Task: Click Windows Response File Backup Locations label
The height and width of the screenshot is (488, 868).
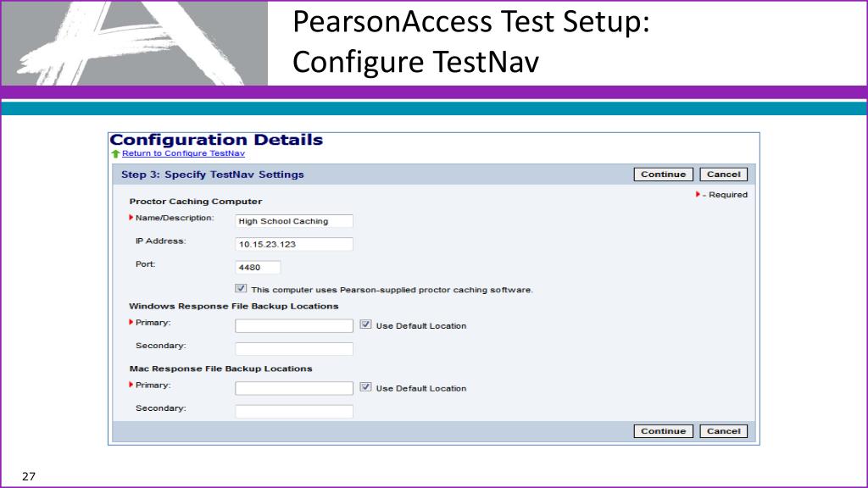Action: pos(234,306)
